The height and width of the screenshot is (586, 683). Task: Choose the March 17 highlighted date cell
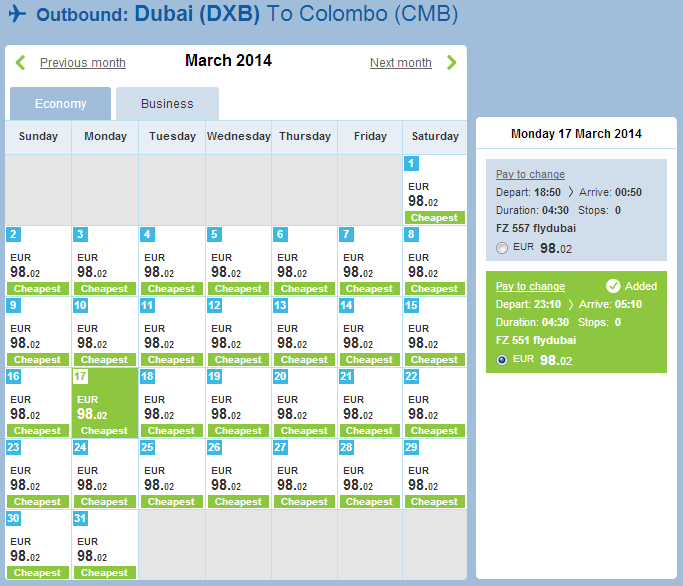[105, 403]
